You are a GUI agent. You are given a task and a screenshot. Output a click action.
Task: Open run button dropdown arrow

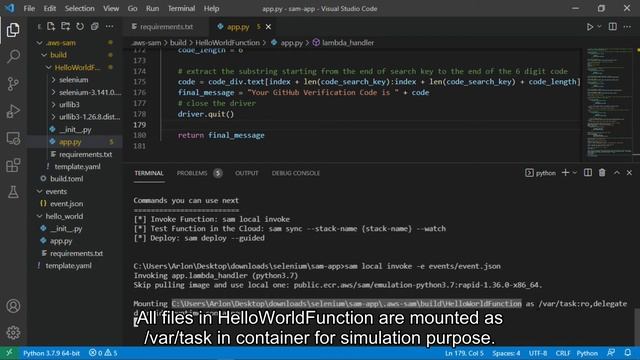(599, 27)
